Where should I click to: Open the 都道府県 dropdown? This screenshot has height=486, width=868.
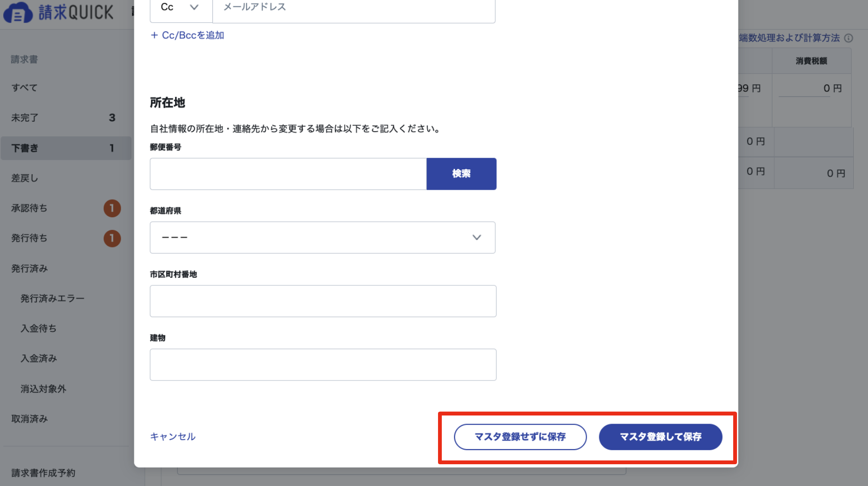(x=323, y=238)
